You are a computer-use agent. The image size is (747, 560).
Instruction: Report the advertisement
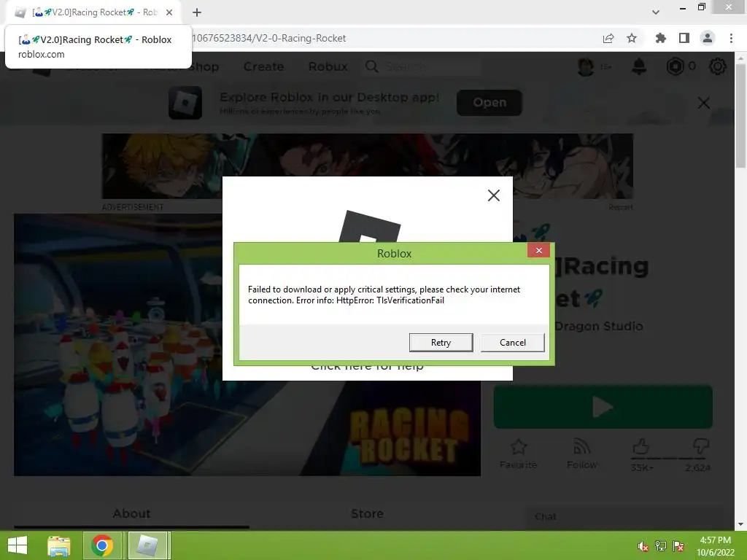(x=620, y=207)
